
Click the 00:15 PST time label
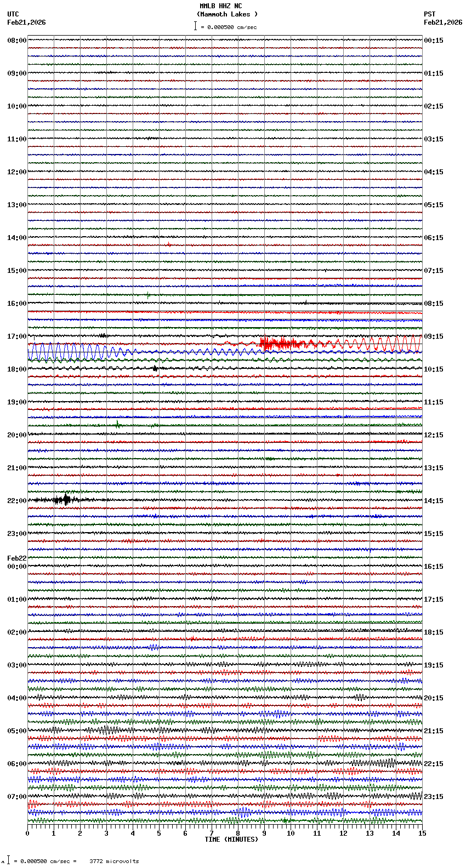tap(434, 41)
